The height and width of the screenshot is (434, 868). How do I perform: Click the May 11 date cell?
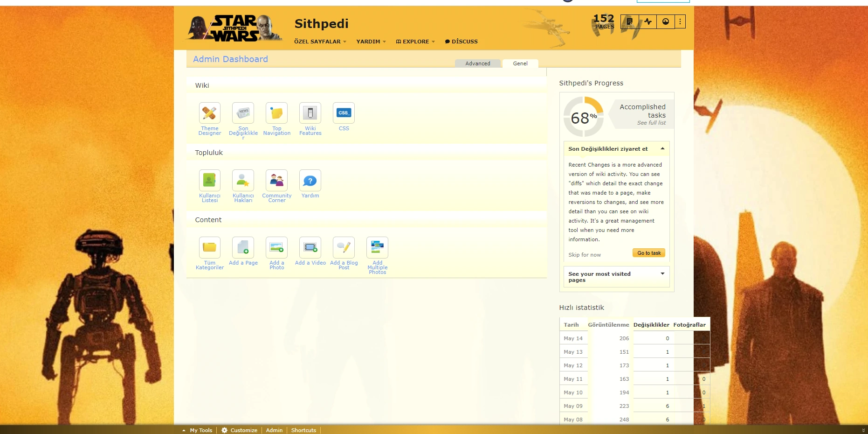(573, 379)
